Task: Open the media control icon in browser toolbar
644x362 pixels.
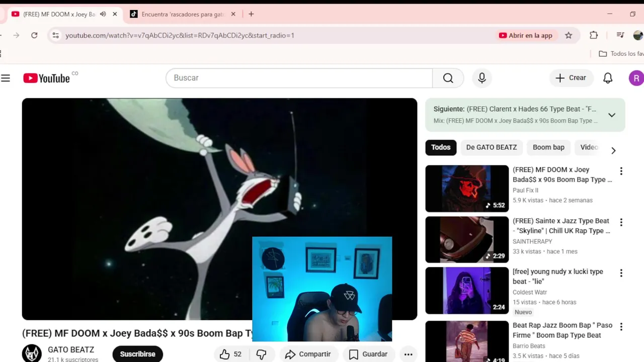Action: pyautogui.click(x=620, y=35)
